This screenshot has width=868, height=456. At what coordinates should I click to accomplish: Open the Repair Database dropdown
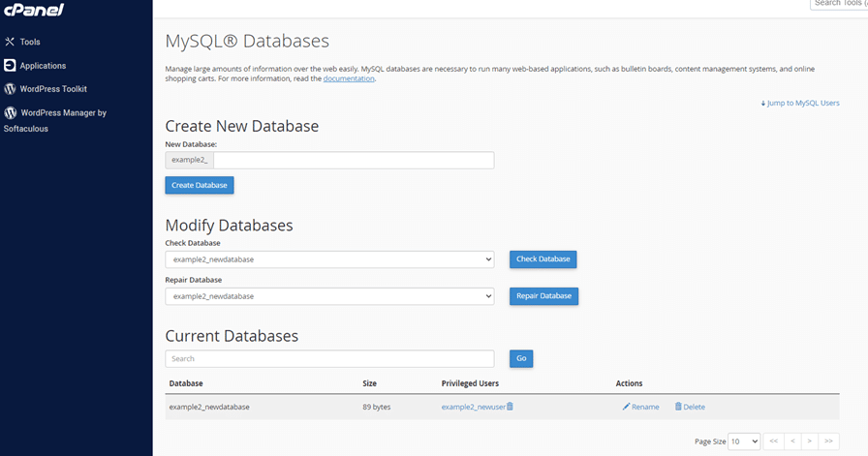click(x=329, y=296)
